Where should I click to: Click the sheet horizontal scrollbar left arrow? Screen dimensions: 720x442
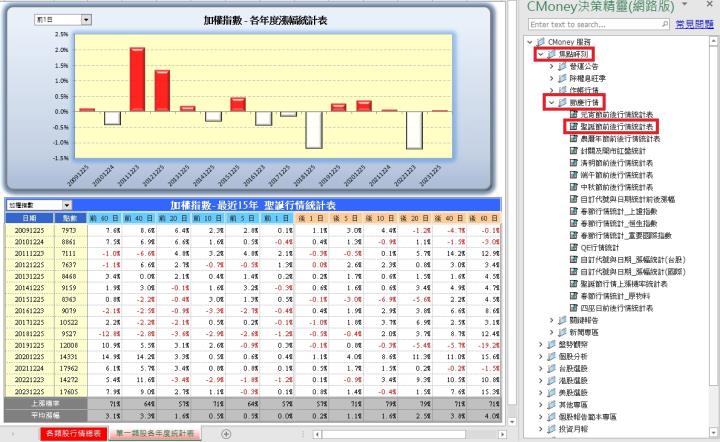point(317,434)
